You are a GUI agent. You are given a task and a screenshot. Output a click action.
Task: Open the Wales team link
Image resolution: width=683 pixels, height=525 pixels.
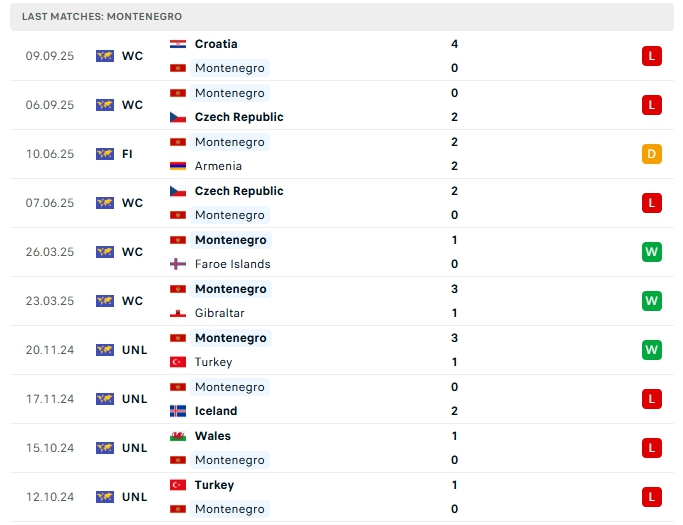click(x=212, y=436)
